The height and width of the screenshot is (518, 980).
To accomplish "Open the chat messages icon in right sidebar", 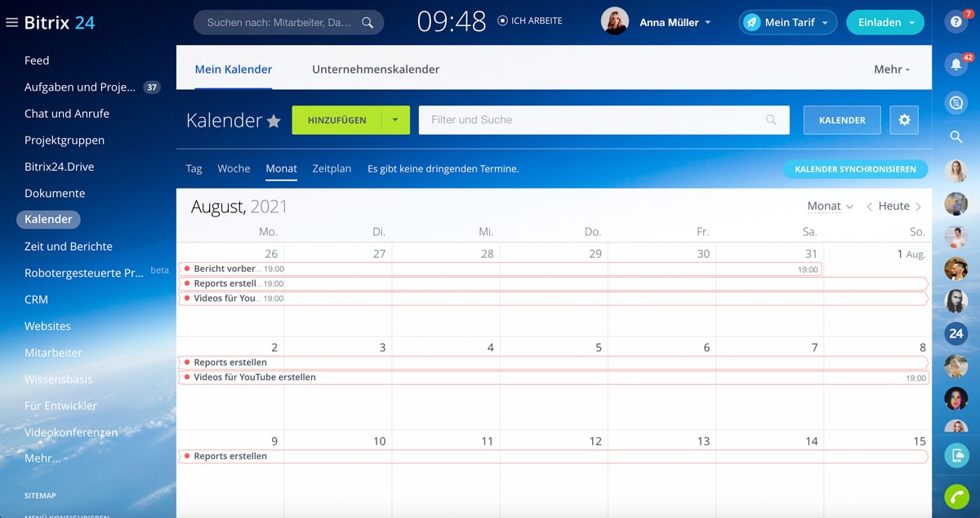I will click(x=956, y=102).
